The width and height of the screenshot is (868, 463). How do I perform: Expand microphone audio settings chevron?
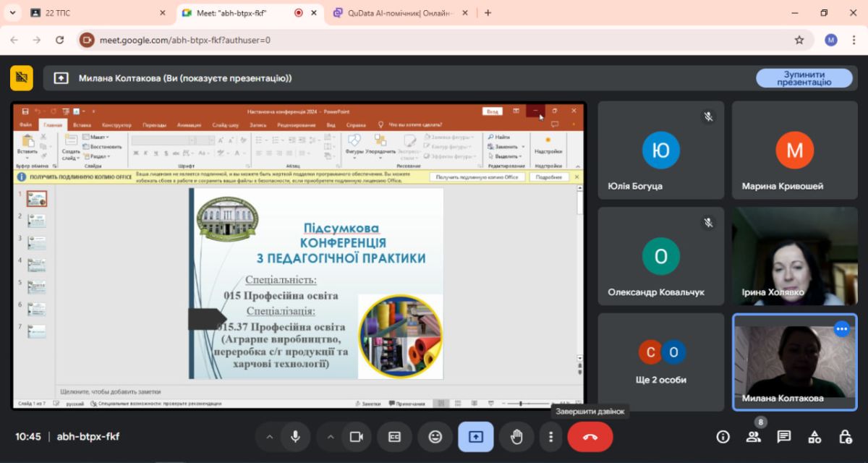(270, 437)
